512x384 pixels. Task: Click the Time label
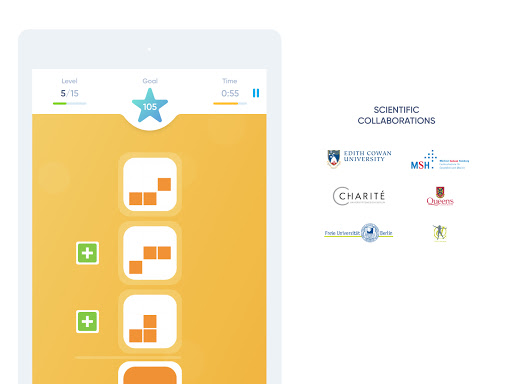(230, 81)
